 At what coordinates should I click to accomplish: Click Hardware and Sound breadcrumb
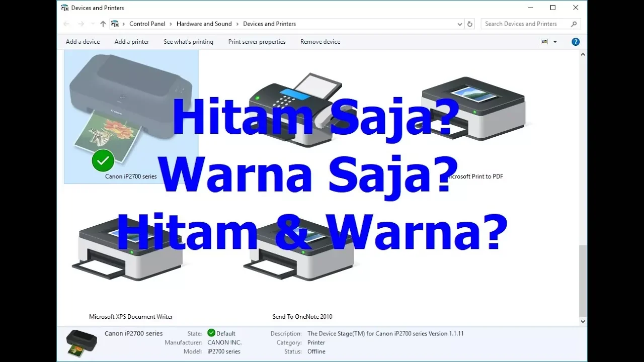[x=204, y=24]
